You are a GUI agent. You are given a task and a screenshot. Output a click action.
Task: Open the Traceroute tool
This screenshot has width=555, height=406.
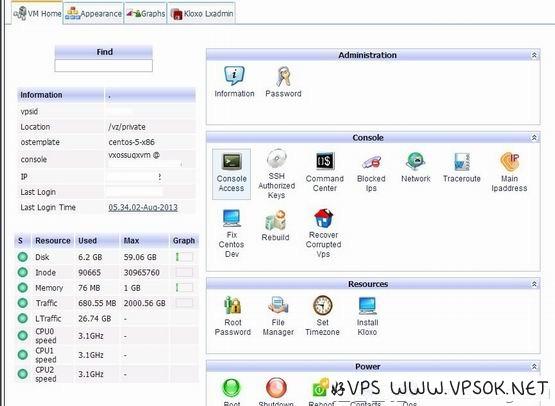[x=462, y=162]
